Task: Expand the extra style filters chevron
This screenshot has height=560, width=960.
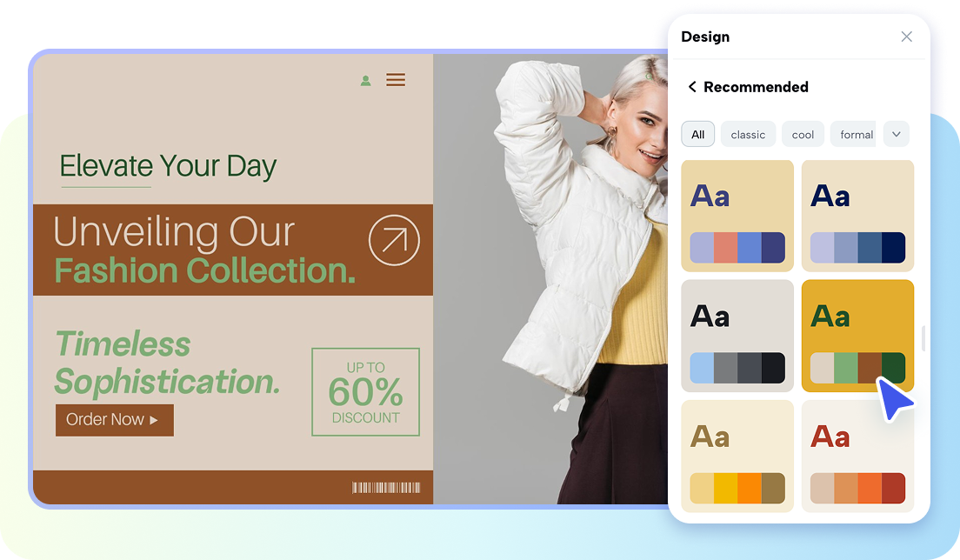Action: (897, 134)
